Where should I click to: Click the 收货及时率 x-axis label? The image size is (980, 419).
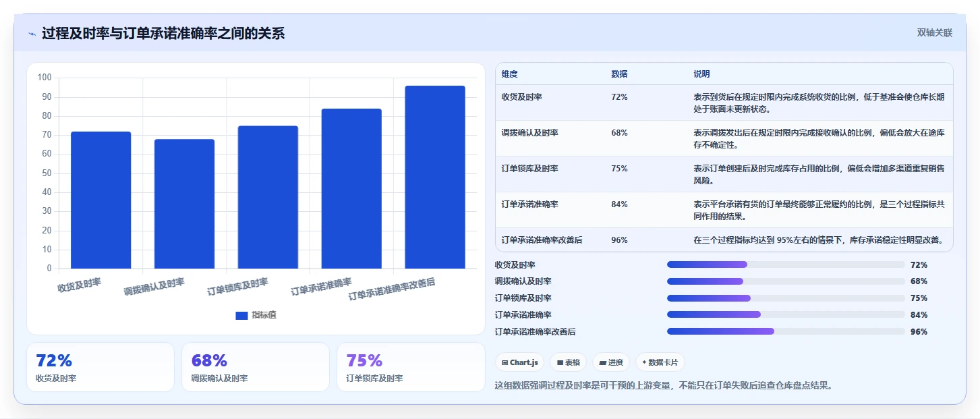[x=80, y=285]
